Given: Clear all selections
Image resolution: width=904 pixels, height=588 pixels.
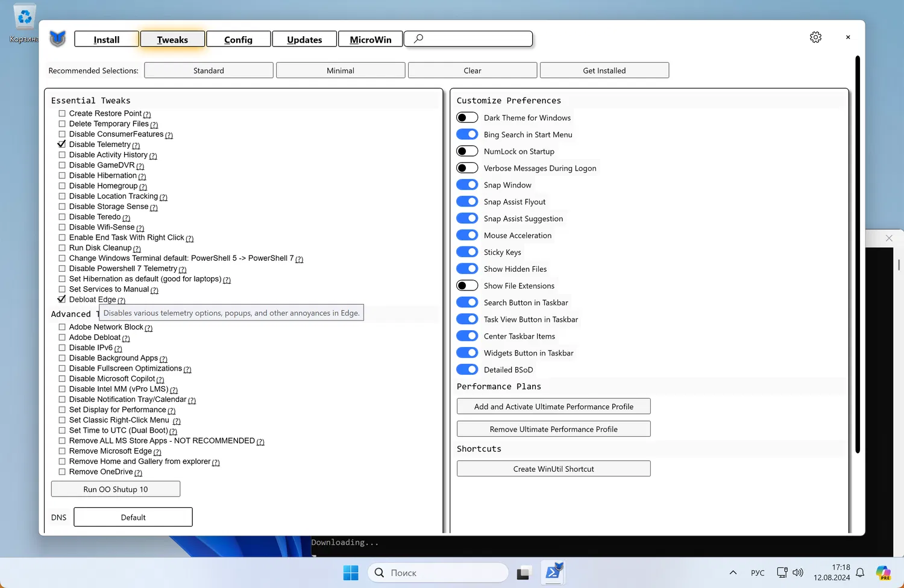Looking at the screenshot, I should [x=472, y=70].
